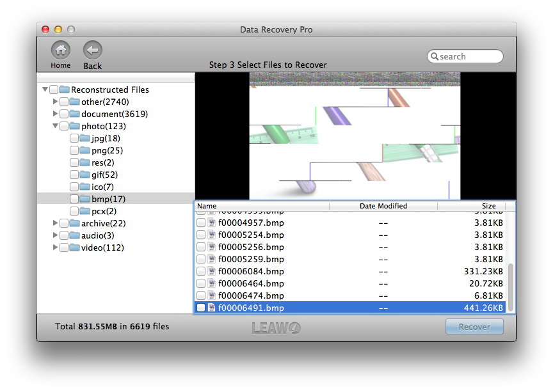This screenshot has width=553, height=392.
Task: Expand the audio(3) folder
Action: tap(56, 235)
